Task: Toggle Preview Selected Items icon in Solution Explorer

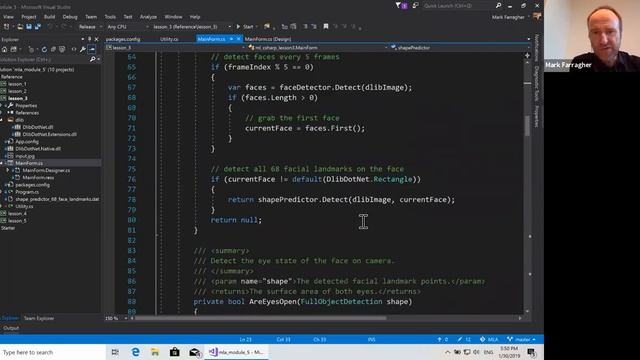Action: pyautogui.click(x=92, y=49)
